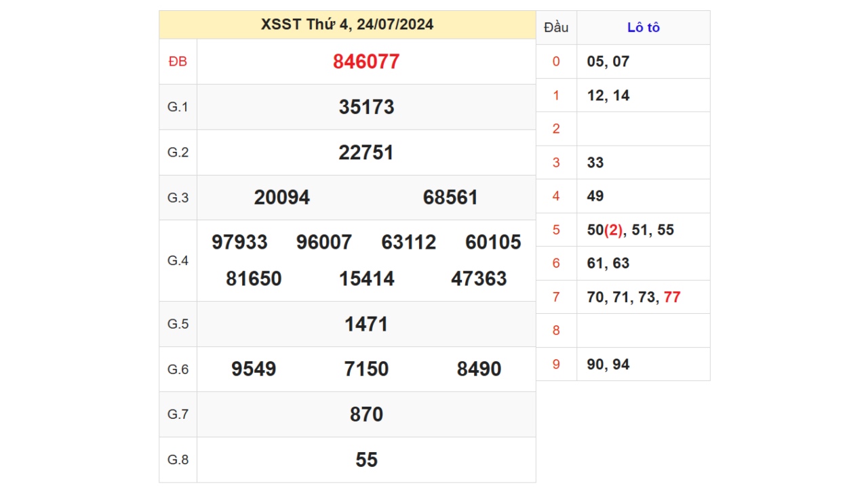868x488 pixels.
Task: Select G.4 number 97933
Action: pyautogui.click(x=239, y=243)
